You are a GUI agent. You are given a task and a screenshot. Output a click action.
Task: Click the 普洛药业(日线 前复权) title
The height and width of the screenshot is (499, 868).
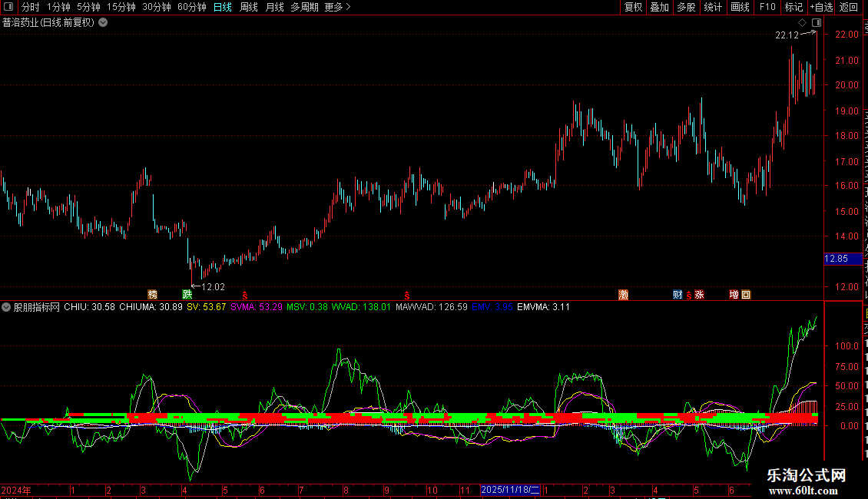(48, 23)
